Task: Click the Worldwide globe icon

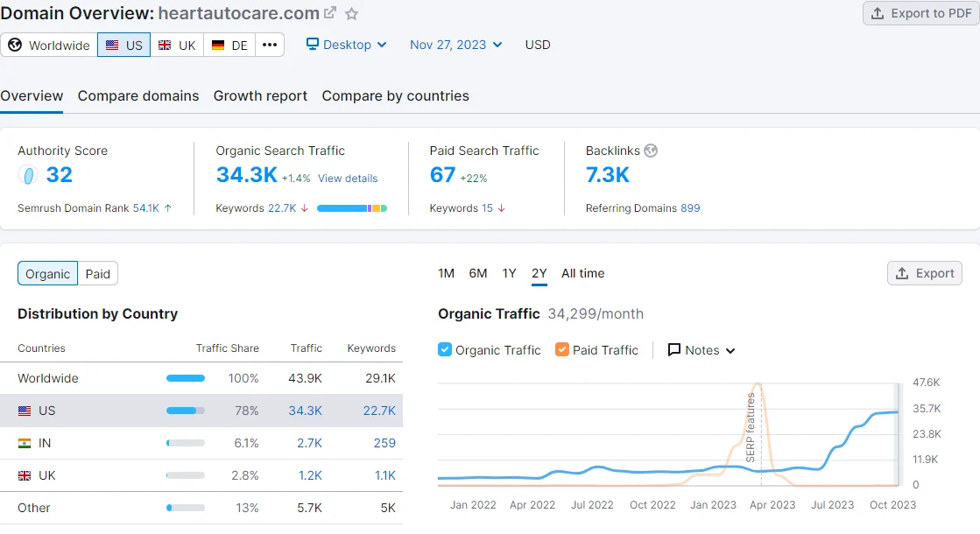Action: [15, 45]
